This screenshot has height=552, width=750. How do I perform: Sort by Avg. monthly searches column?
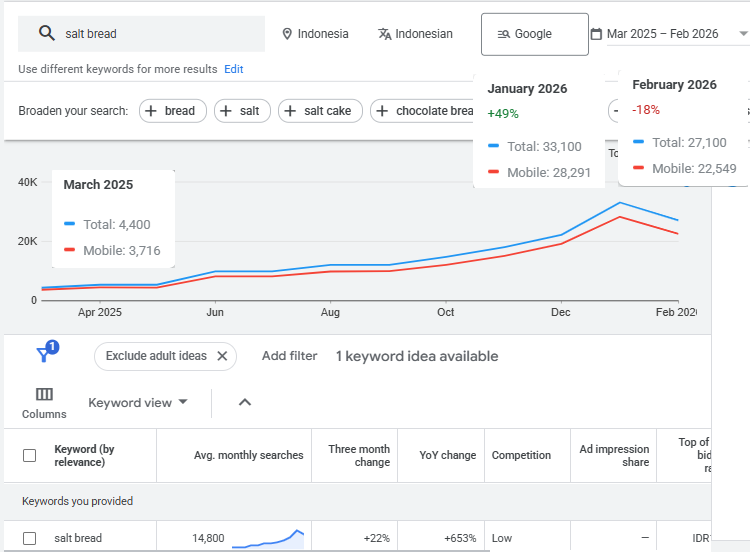click(x=248, y=456)
